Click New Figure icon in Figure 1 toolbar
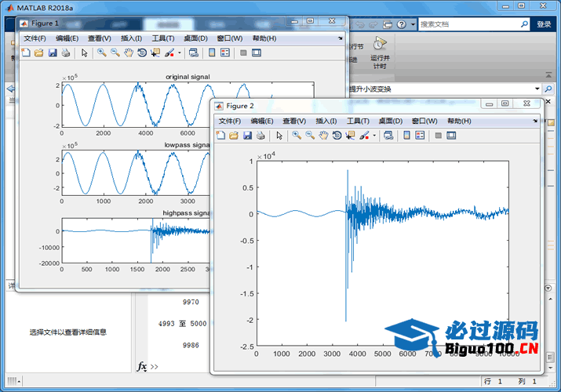Screen dimensions: 561x392 (x=26, y=53)
